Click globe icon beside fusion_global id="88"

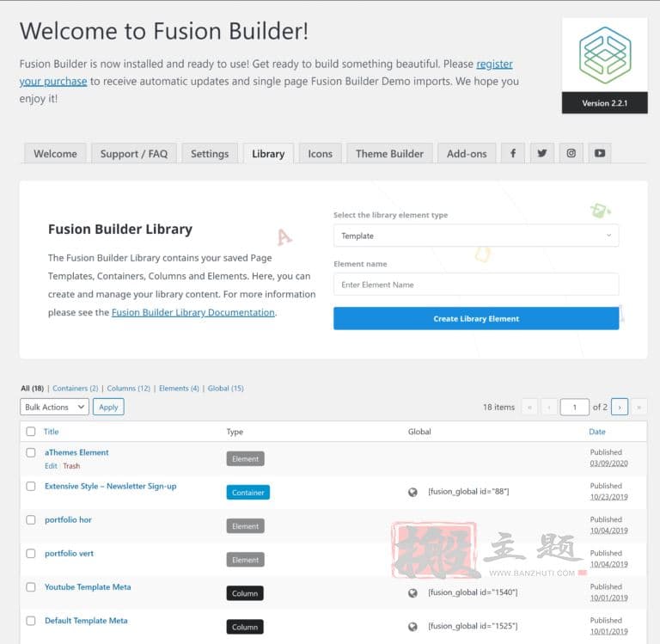point(412,492)
